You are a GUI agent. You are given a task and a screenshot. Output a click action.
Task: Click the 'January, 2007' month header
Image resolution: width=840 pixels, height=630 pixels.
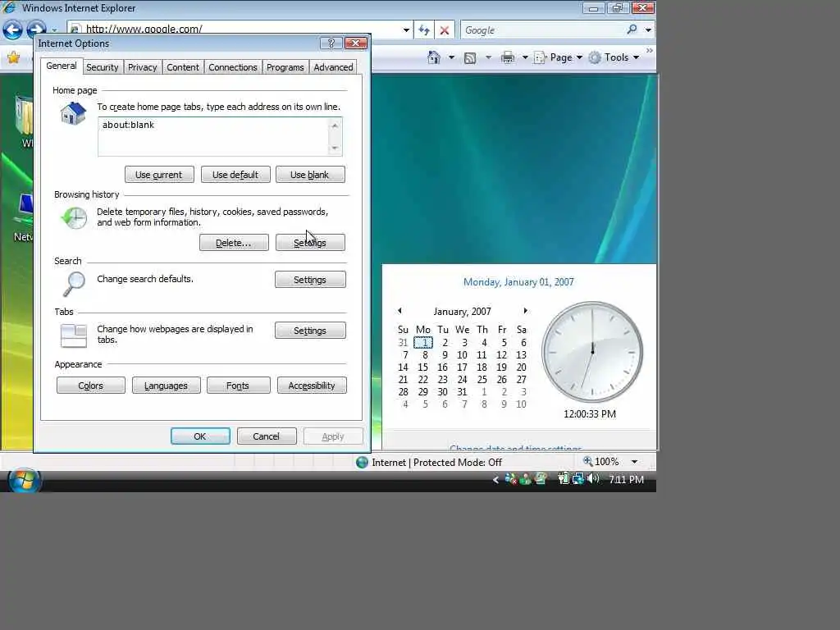coord(462,311)
